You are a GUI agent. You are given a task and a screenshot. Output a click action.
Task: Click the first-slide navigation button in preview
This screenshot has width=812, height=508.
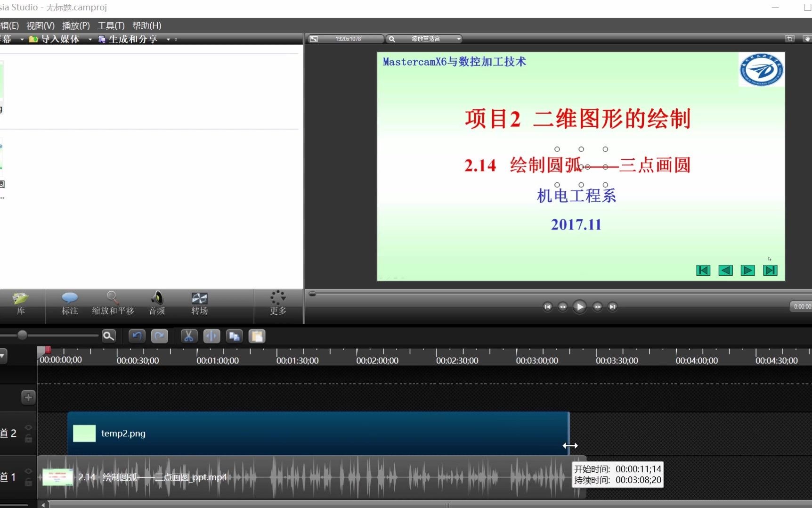coord(703,270)
